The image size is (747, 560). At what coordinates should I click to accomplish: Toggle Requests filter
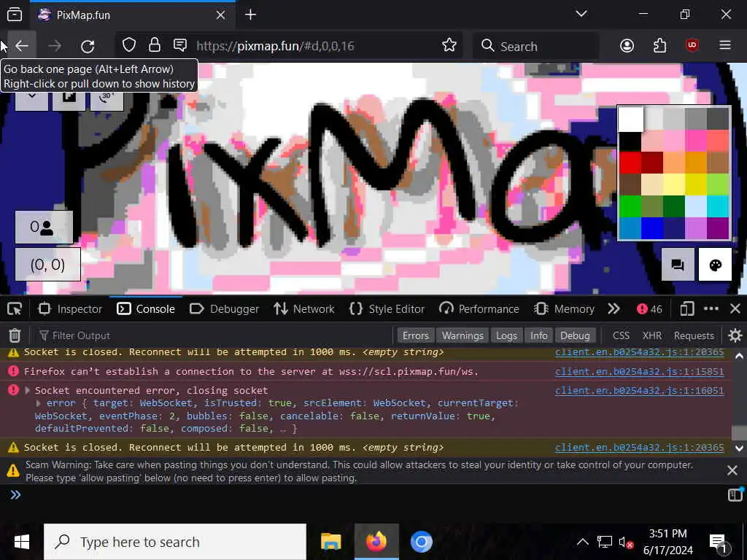point(694,335)
